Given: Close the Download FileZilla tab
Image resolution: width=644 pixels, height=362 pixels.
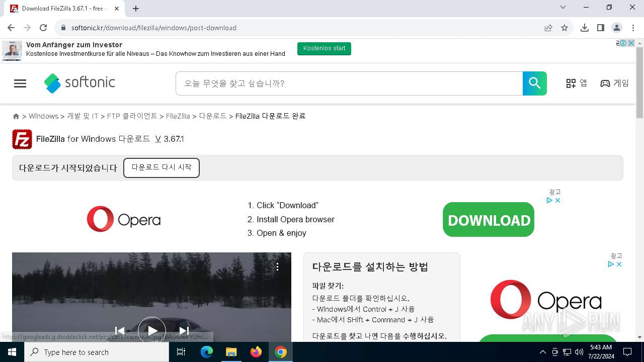Looking at the screenshot, I should tap(117, 9).
